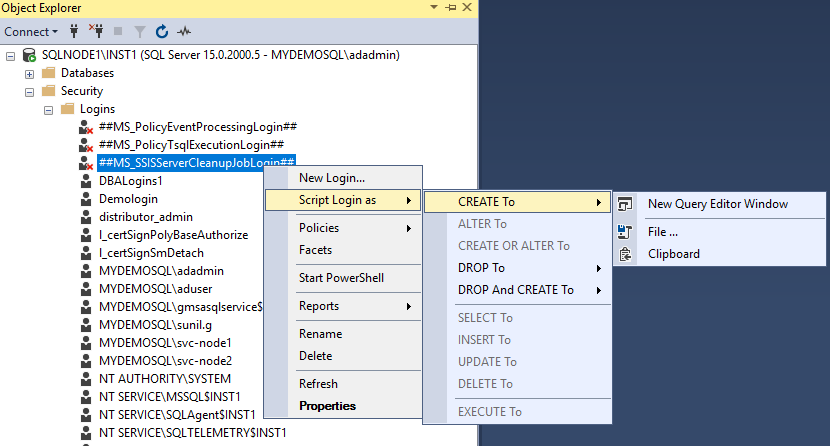830x446 pixels.
Task: Select the distributor_admin login
Action: [146, 217]
